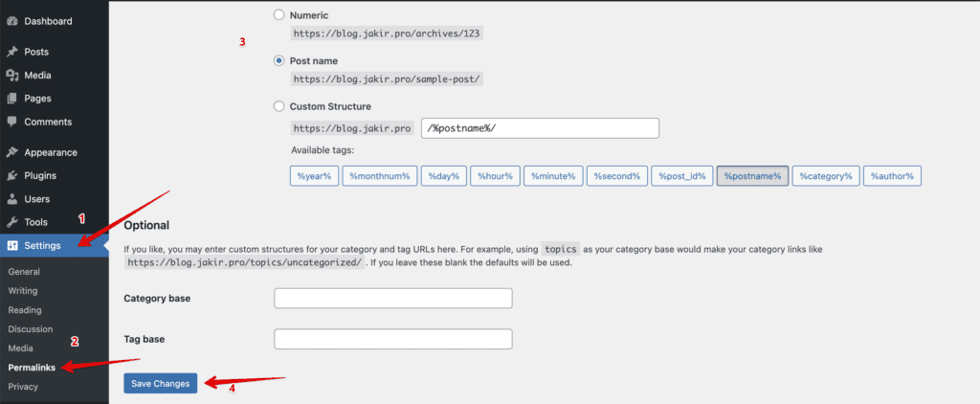Insert the %category% tag button
980x404 pixels.
(x=825, y=176)
